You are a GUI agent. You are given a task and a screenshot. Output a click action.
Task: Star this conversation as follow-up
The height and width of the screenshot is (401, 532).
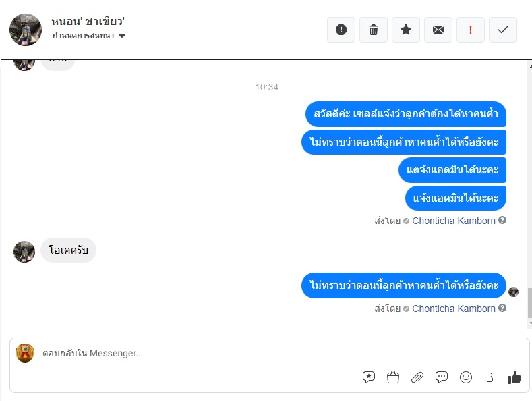(x=406, y=30)
